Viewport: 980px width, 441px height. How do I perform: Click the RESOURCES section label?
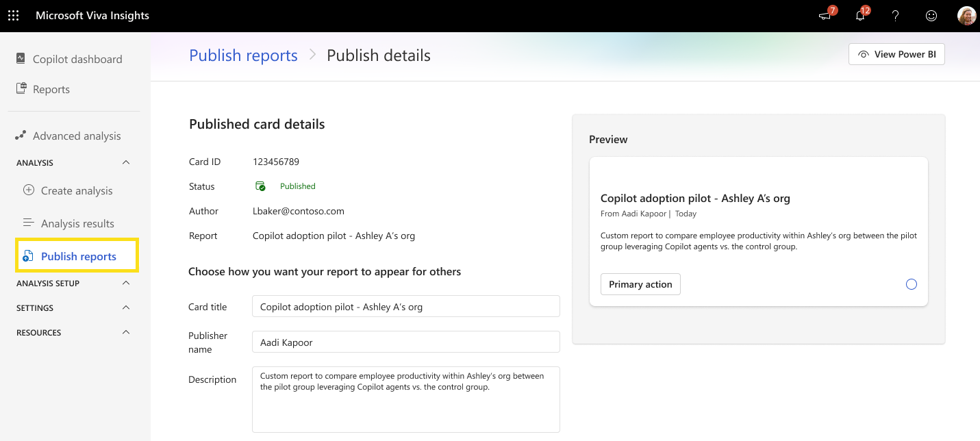coord(39,333)
